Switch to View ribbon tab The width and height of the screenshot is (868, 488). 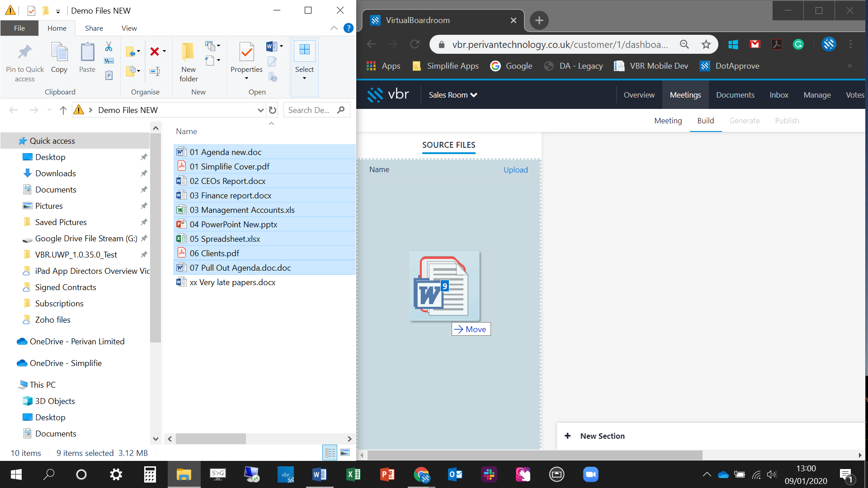(x=129, y=28)
